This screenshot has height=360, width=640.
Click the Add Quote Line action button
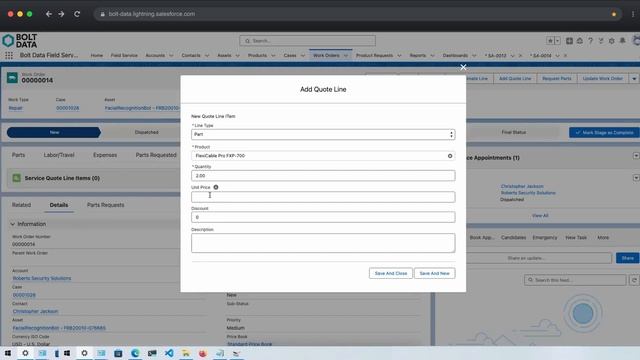515,78
